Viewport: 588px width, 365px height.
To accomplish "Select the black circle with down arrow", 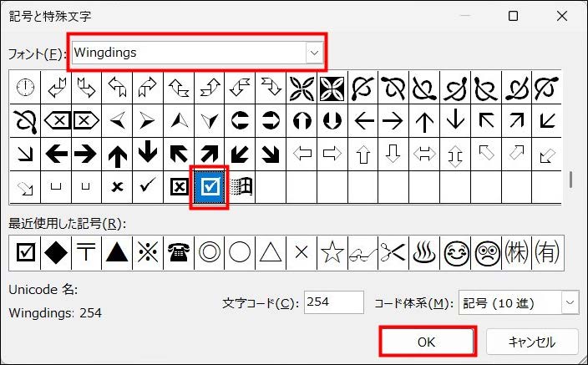I will pos(332,121).
